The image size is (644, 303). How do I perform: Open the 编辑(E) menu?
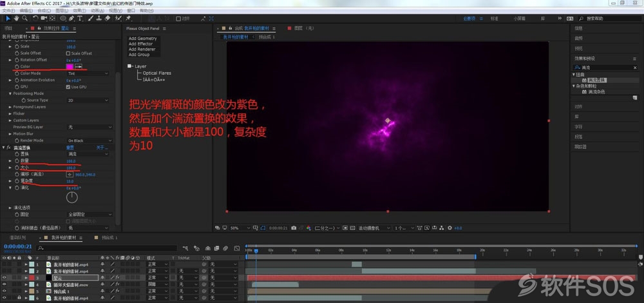tap(26, 10)
